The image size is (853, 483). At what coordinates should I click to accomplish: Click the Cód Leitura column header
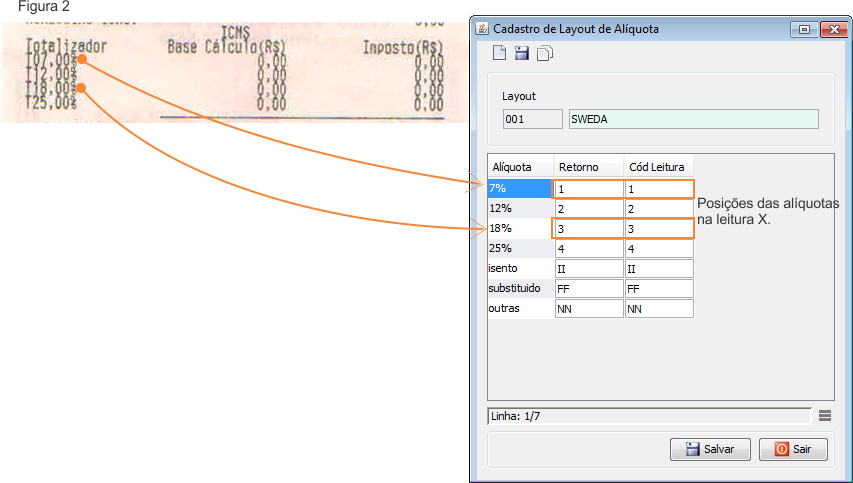click(x=658, y=167)
